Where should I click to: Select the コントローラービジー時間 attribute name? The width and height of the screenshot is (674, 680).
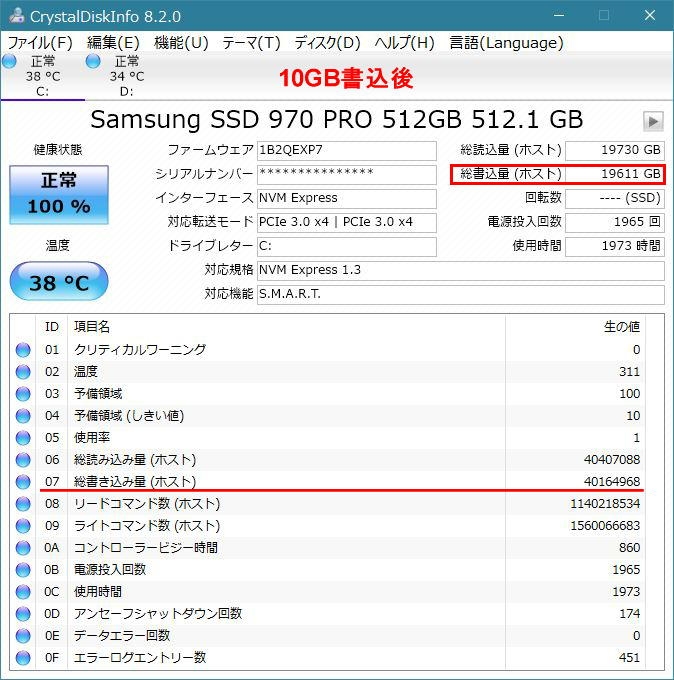click(x=146, y=548)
